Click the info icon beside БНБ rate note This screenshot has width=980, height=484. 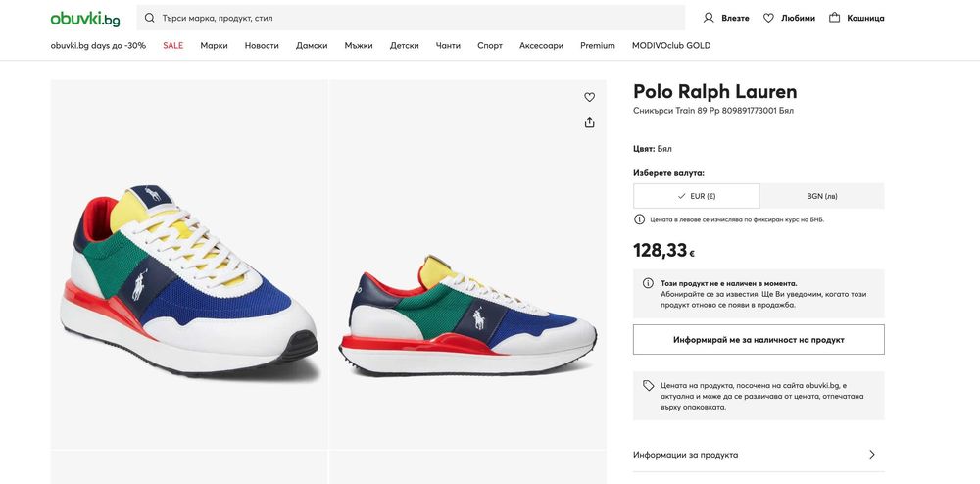pyautogui.click(x=639, y=219)
